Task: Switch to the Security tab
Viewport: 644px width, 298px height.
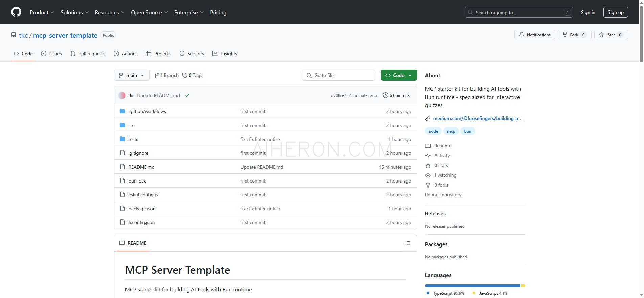Action: [192, 54]
